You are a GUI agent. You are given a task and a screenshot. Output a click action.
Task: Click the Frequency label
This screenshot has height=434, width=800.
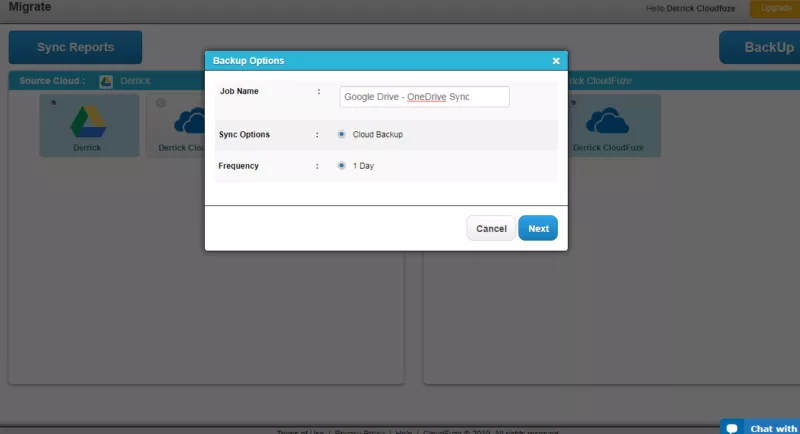coord(238,166)
